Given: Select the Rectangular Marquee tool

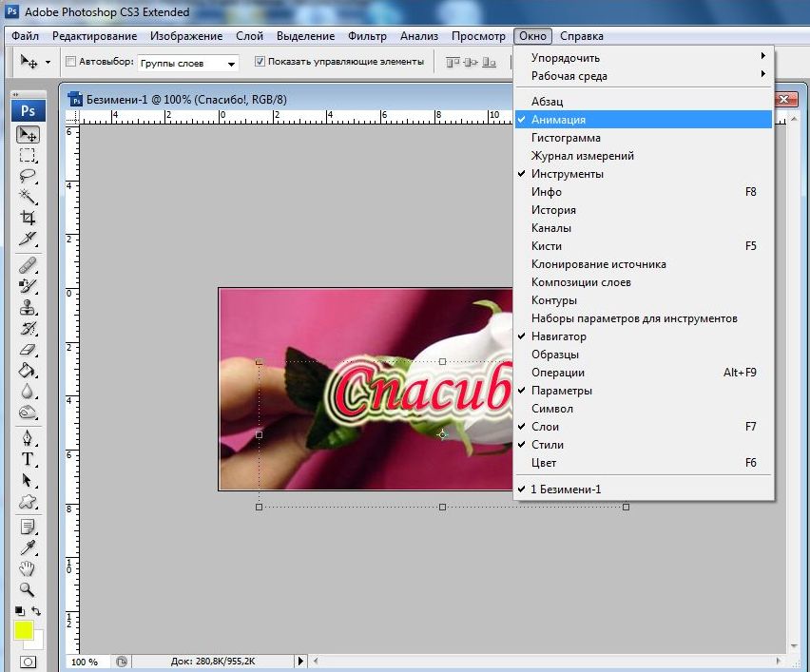Looking at the screenshot, I should coord(28,156).
